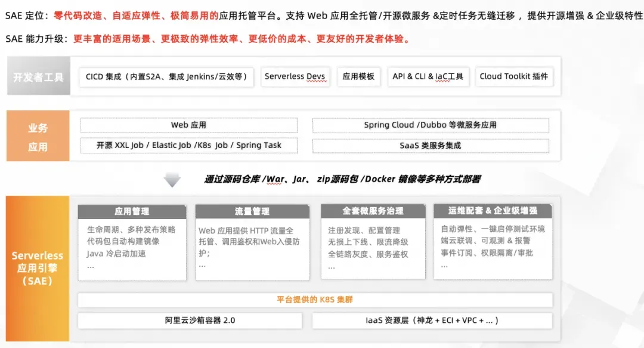Click 全链路灰度、服务鉴权 line
This screenshot has height=348, width=644.
[x=368, y=254]
